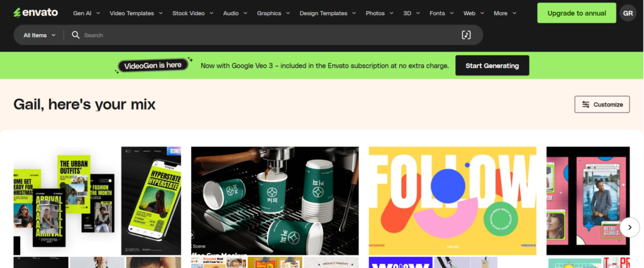Image resolution: width=644 pixels, height=268 pixels.
Task: Expand the Video Templates menu
Action: click(x=136, y=13)
